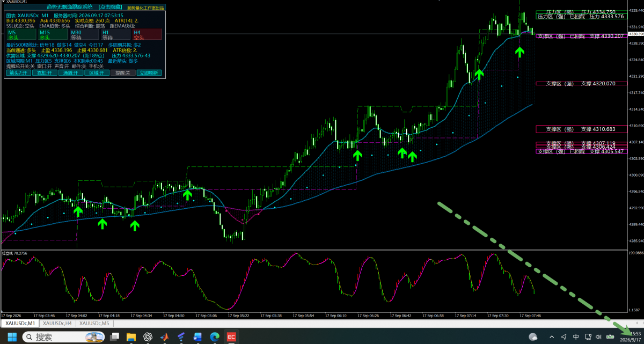
Task: Turn off the 区域:开 zones switch
Action: pyautogui.click(x=97, y=73)
